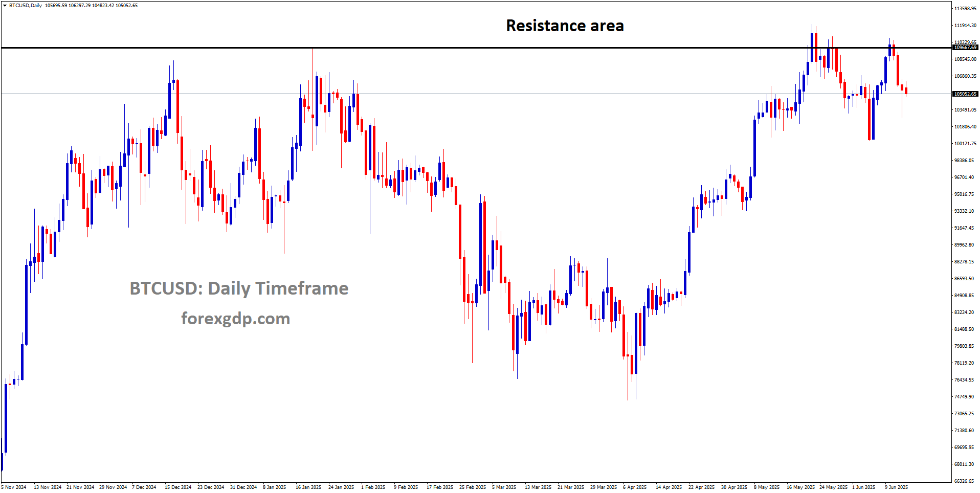This screenshot has width=980, height=493.
Task: Click the 1 Jun 2025 date label
Action: click(864, 487)
